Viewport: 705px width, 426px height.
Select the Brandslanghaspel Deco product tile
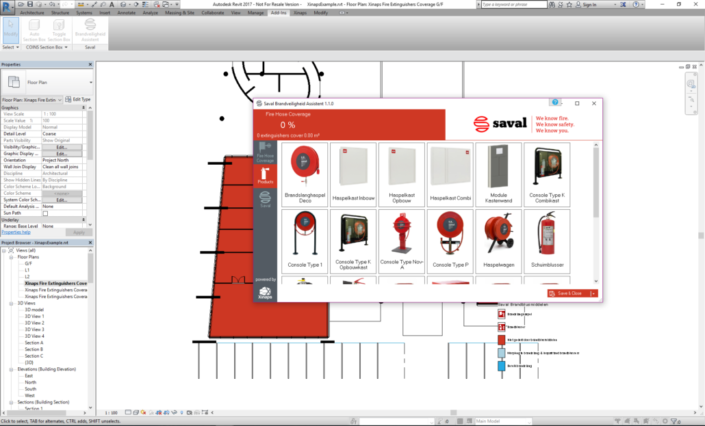pyautogui.click(x=305, y=175)
